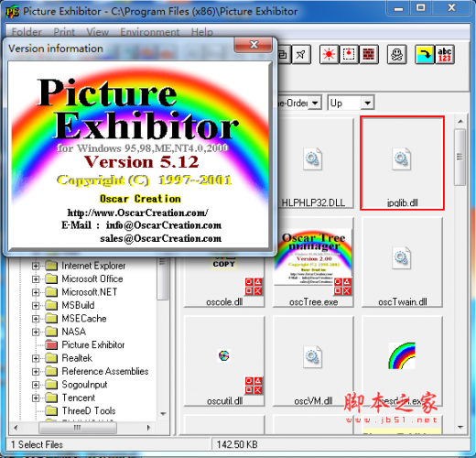Click the PE application icon in title bar

tap(12, 12)
